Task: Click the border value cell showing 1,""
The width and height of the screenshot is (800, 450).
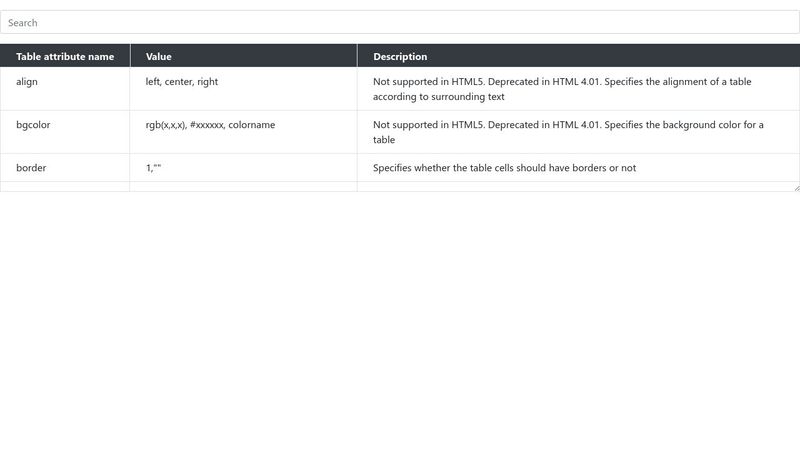Action: tap(243, 168)
